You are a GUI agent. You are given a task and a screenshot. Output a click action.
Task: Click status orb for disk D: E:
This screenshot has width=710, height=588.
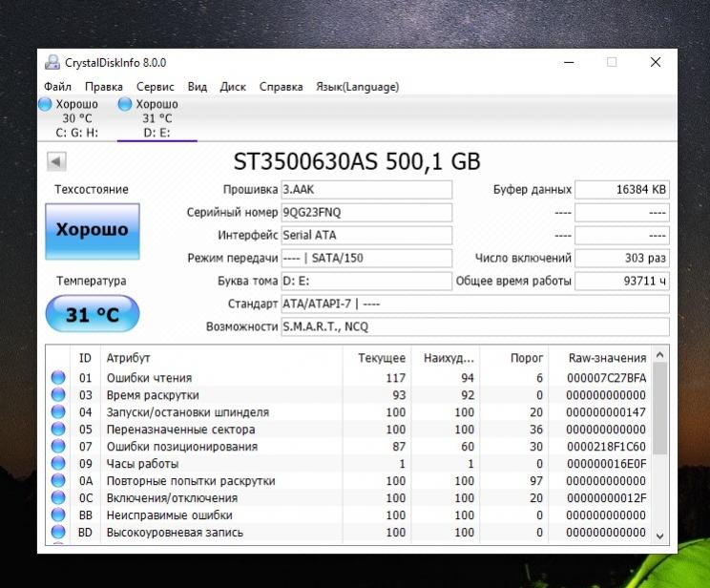124,104
